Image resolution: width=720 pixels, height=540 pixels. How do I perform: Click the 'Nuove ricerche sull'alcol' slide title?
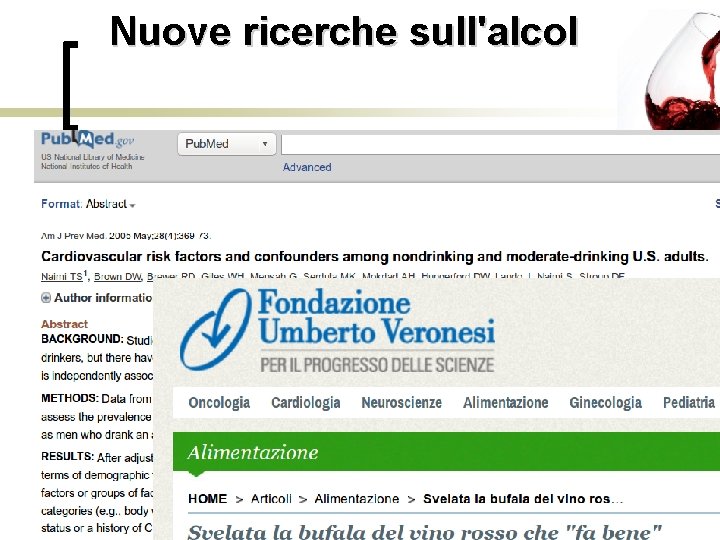[x=344, y=31]
